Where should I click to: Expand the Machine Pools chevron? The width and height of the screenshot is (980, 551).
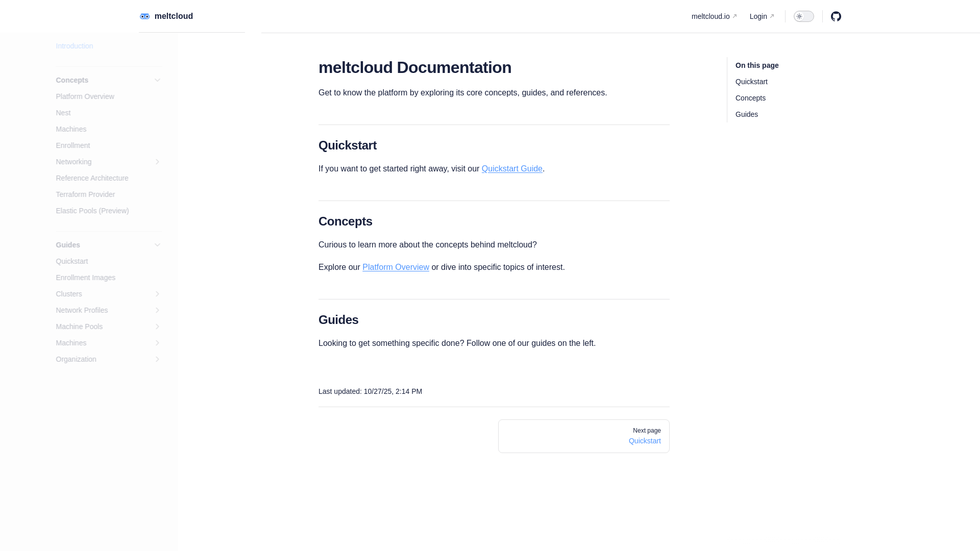click(157, 327)
